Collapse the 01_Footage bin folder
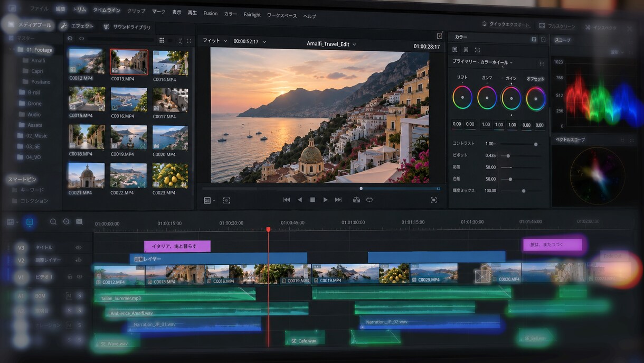 click(12, 50)
